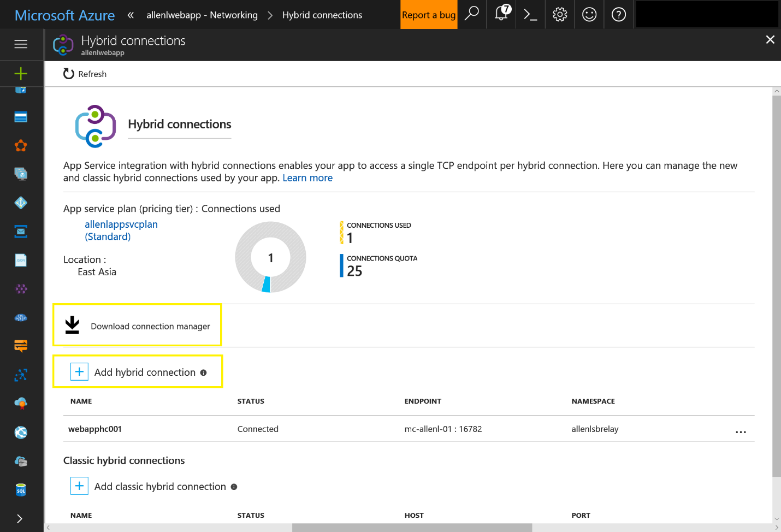This screenshot has height=532, width=781.
Task: Click the Report a bug button
Action: click(429, 15)
